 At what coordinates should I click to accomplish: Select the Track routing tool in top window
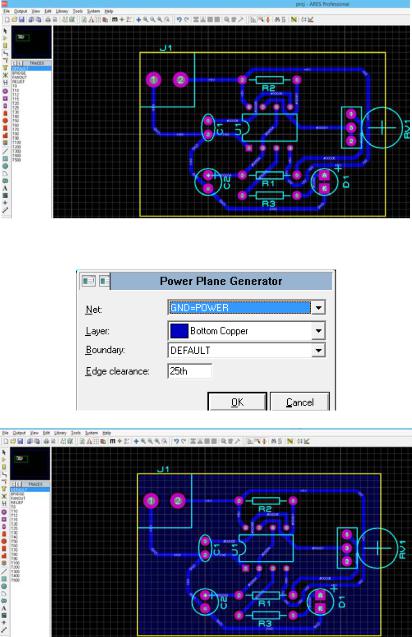[5, 54]
